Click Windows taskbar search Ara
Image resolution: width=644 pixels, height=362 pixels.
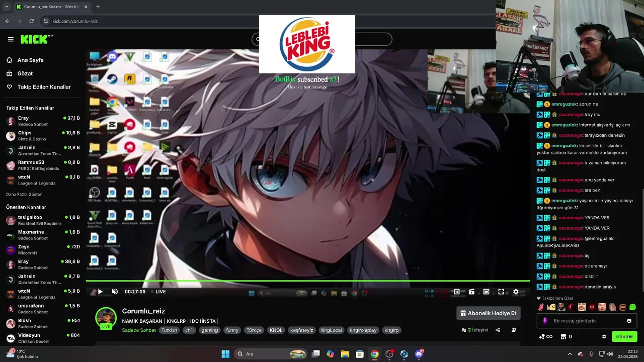tap(272, 354)
